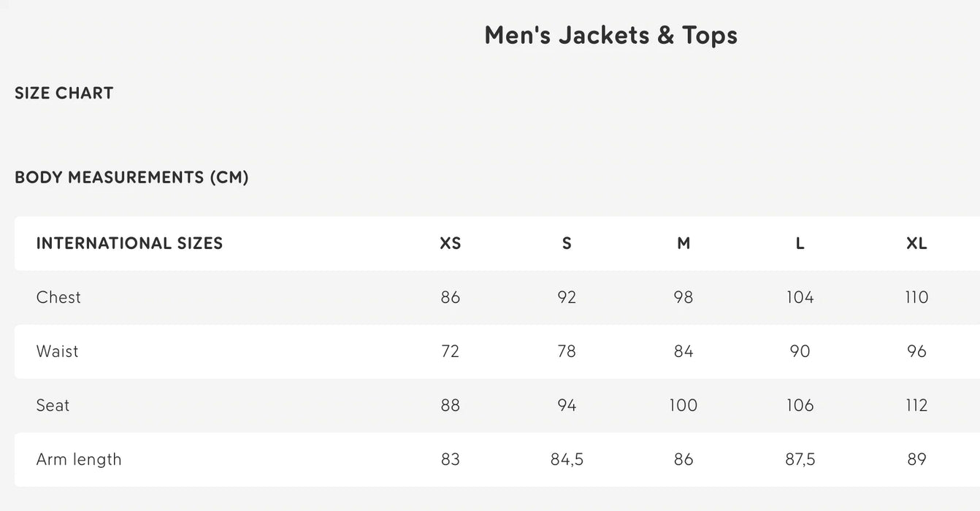
Task: Select the XS size column header
Action: [x=451, y=244]
